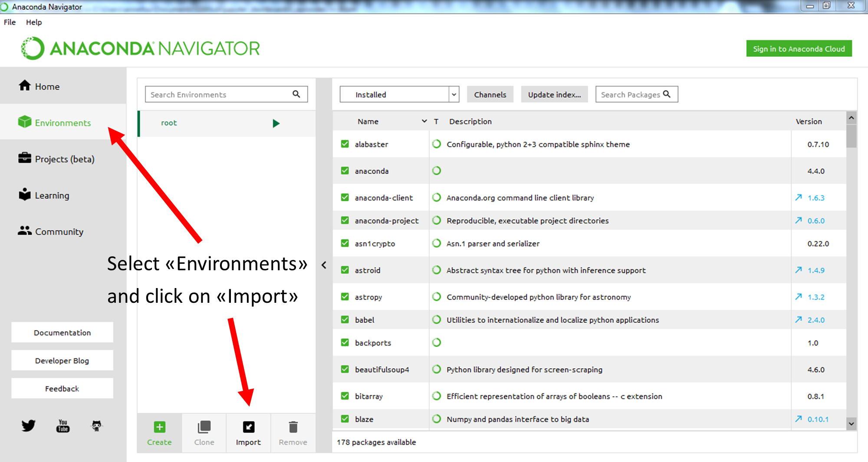Screen dimensions: 868x462
Task: Click the Version column header
Action: 809,121
